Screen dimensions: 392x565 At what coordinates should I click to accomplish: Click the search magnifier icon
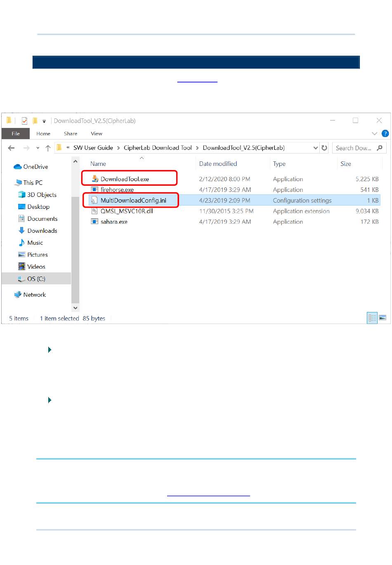click(380, 148)
